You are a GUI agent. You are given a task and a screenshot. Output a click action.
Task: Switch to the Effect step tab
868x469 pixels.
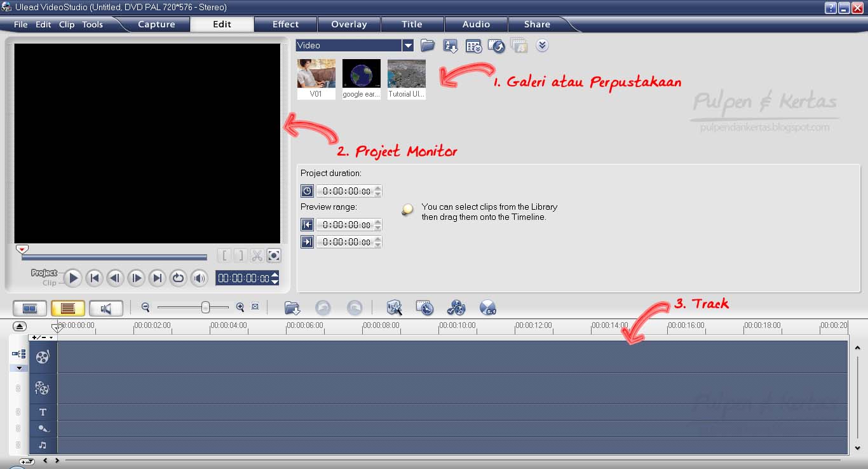(285, 24)
